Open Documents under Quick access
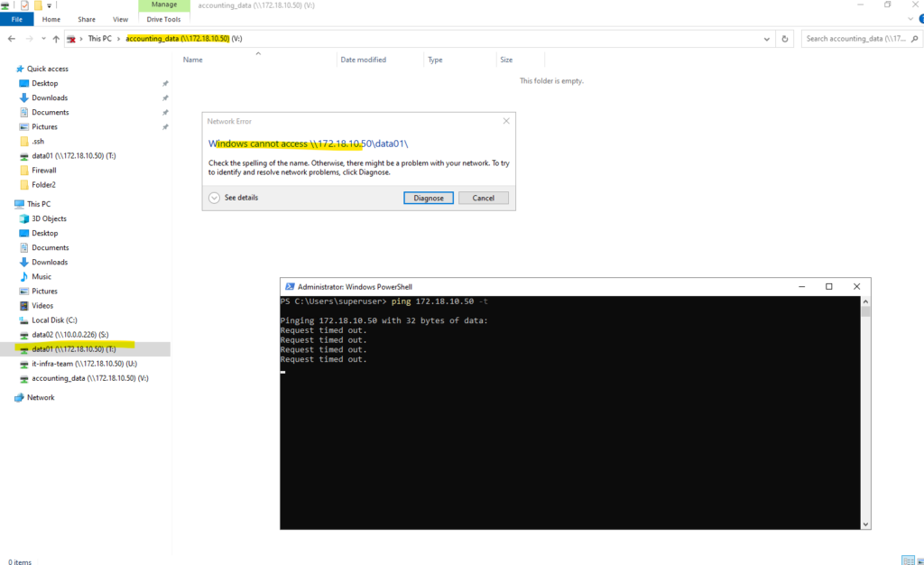 point(51,113)
